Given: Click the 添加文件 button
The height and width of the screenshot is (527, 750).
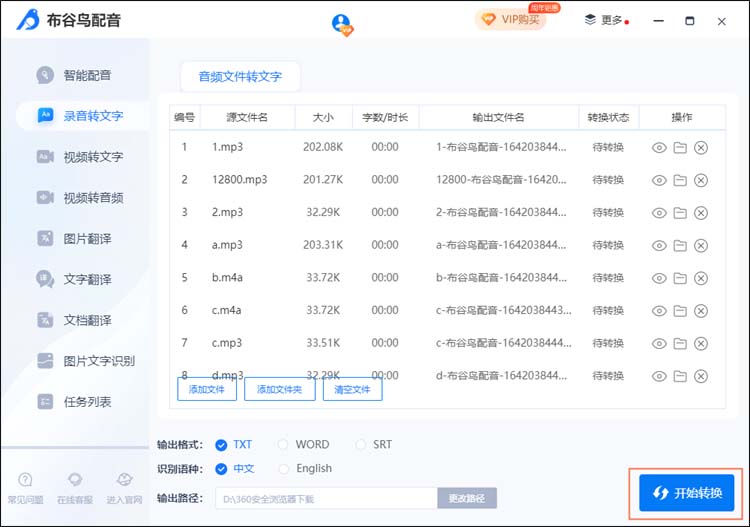Looking at the screenshot, I should 207,389.
